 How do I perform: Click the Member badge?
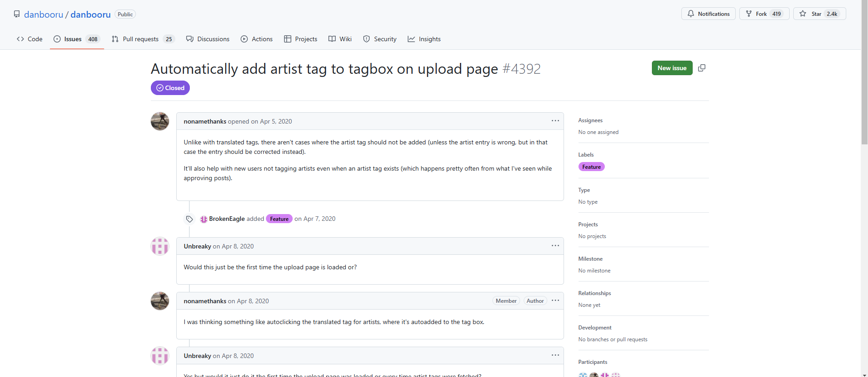(506, 301)
